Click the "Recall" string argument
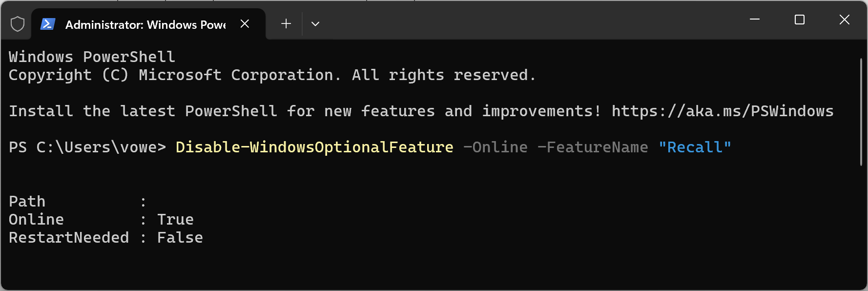Image resolution: width=868 pixels, height=291 pixels. point(695,147)
